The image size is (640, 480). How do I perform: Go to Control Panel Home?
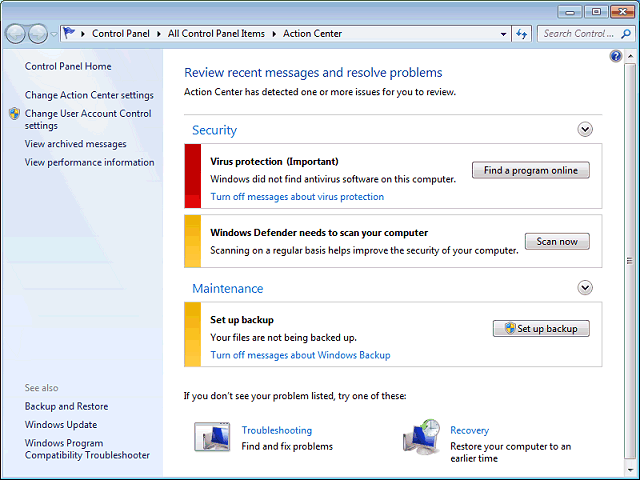tap(68, 66)
